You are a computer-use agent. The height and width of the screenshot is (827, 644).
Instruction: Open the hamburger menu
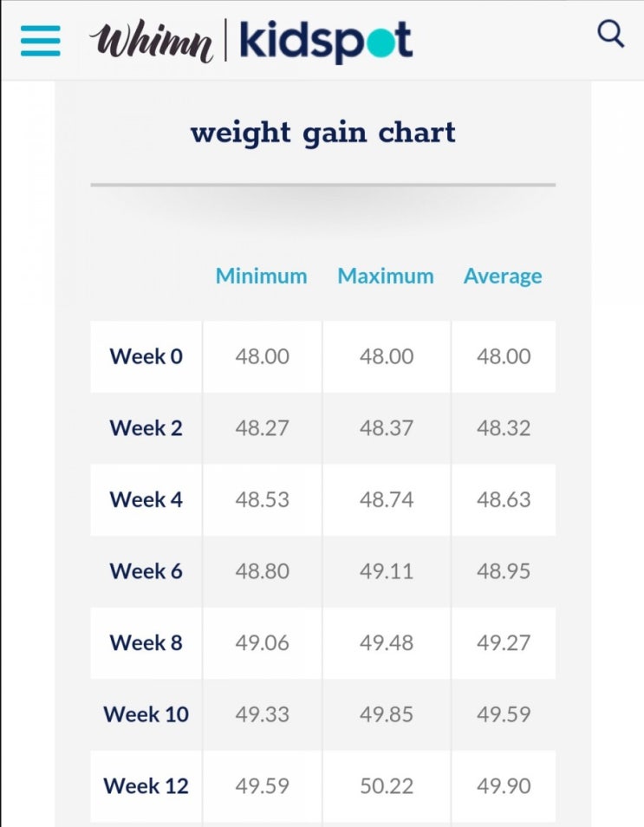[x=40, y=41]
